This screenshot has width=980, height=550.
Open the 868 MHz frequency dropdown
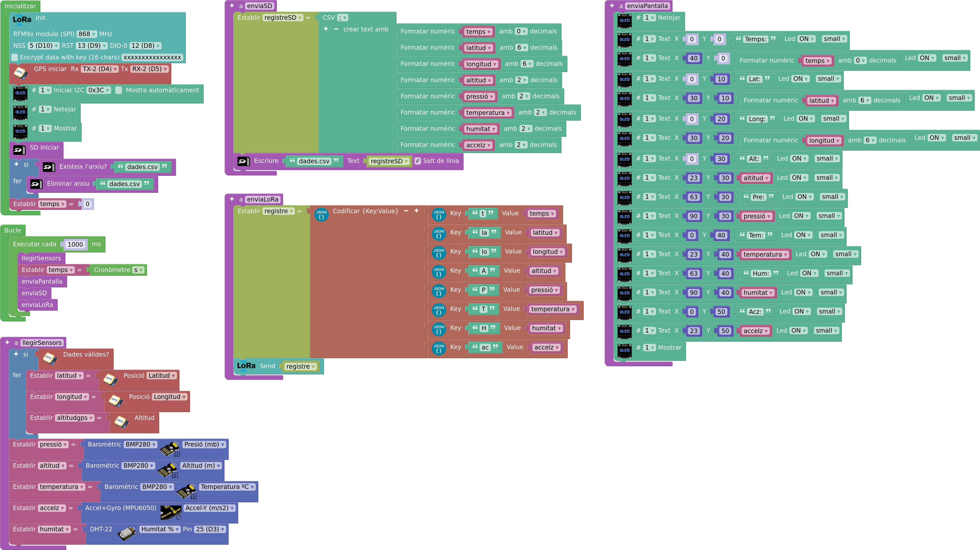[87, 34]
